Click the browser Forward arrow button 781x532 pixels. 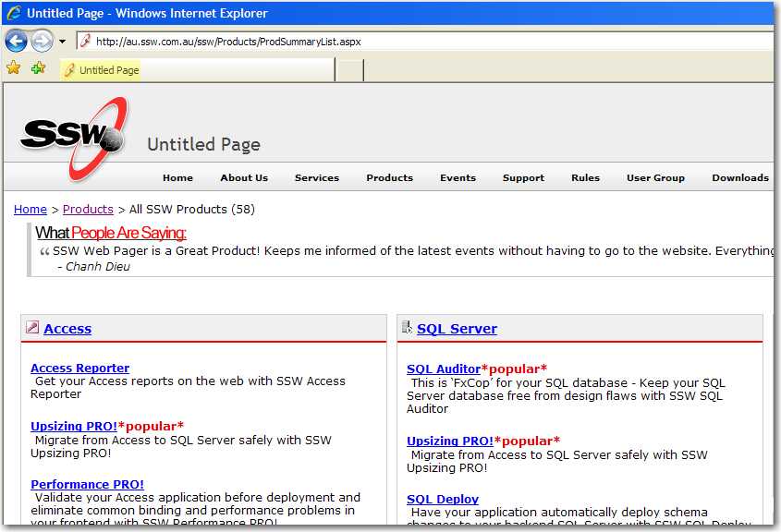[42, 42]
